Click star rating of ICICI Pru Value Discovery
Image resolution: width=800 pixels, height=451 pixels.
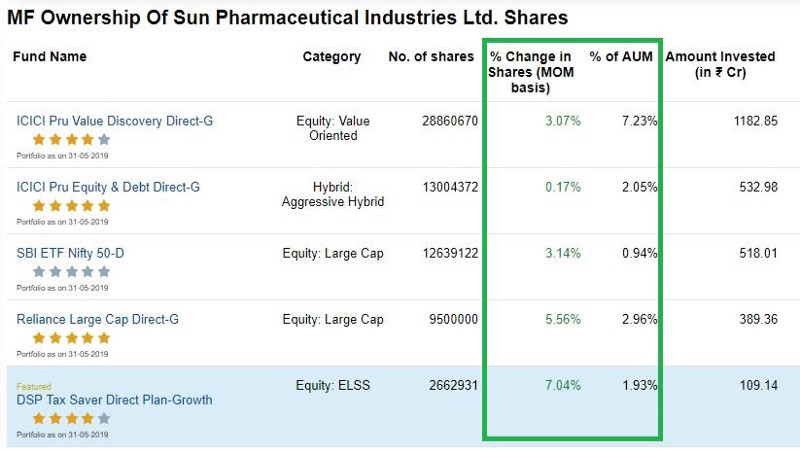[71, 140]
